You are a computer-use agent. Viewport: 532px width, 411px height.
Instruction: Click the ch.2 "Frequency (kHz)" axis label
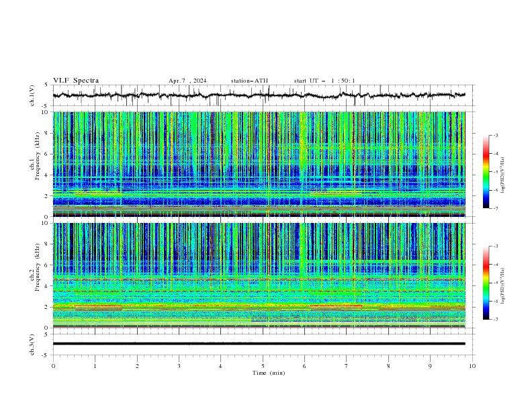coord(38,267)
